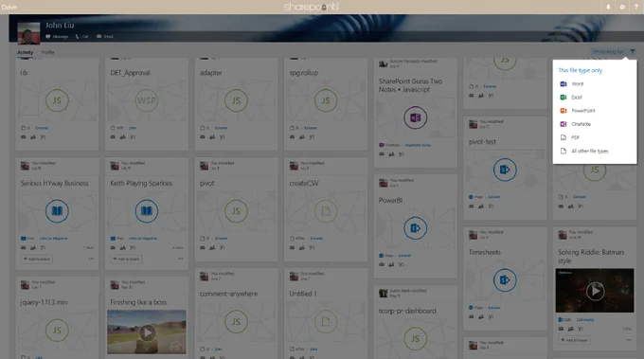This screenshot has height=359, width=644.
Task: Open the "DET_Approval" card title
Action: pos(130,73)
